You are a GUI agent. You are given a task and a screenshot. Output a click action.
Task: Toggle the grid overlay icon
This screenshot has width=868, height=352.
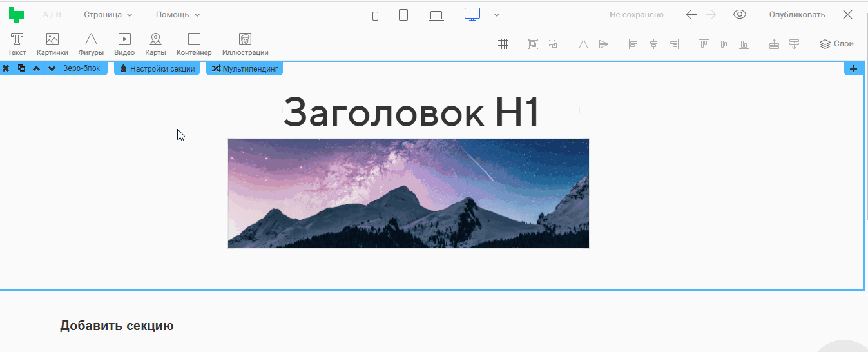[503, 44]
